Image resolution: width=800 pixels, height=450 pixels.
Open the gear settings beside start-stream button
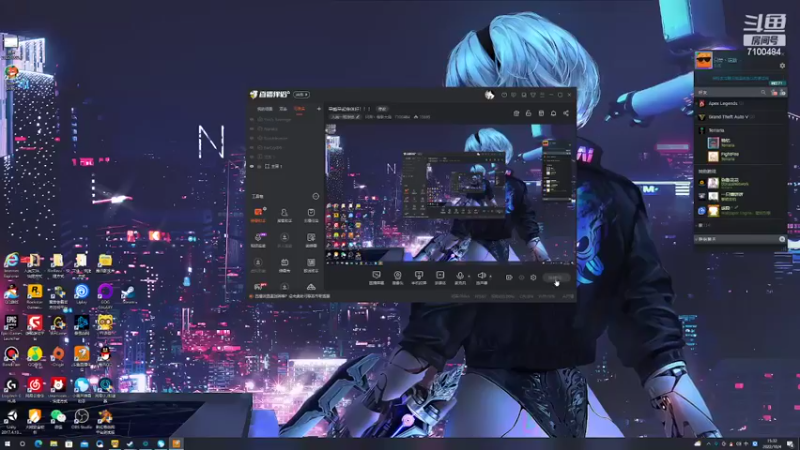tap(533, 278)
